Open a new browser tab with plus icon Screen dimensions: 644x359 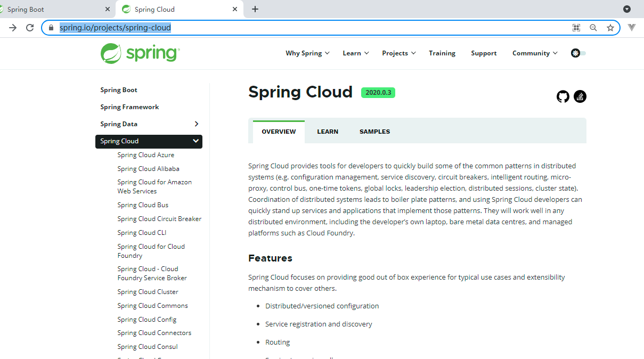(255, 9)
